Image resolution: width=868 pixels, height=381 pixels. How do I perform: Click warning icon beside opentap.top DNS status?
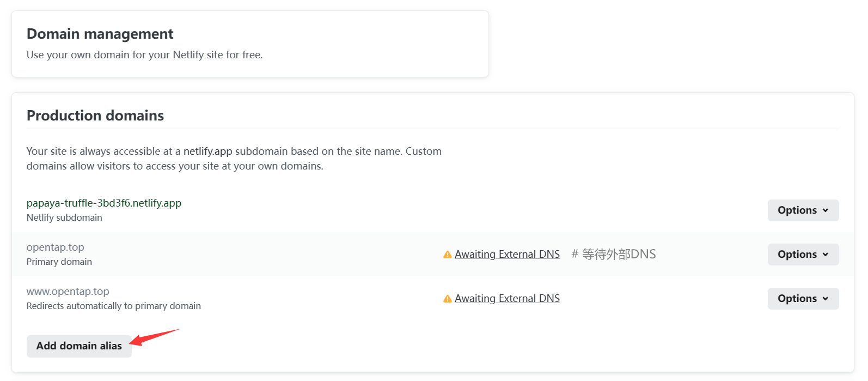448,255
